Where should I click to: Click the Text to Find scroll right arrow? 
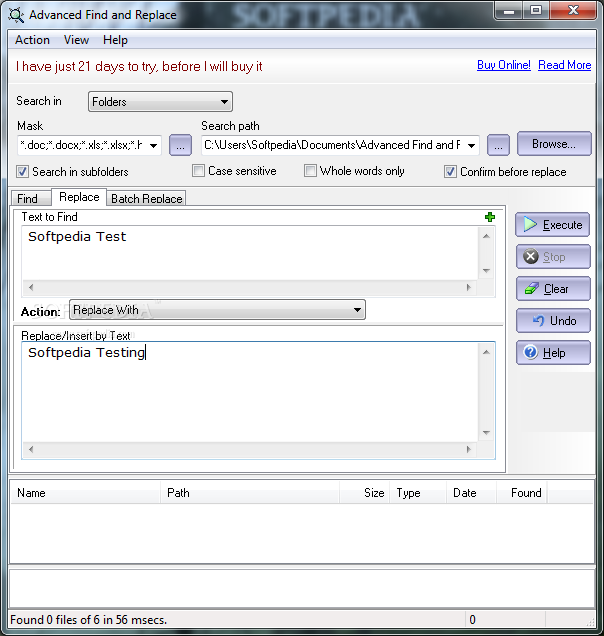pos(469,288)
